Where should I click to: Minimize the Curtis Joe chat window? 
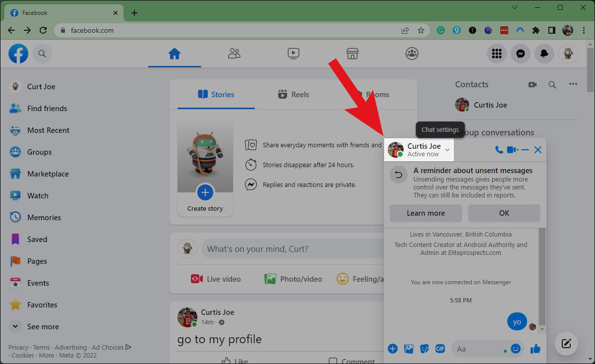coord(525,150)
